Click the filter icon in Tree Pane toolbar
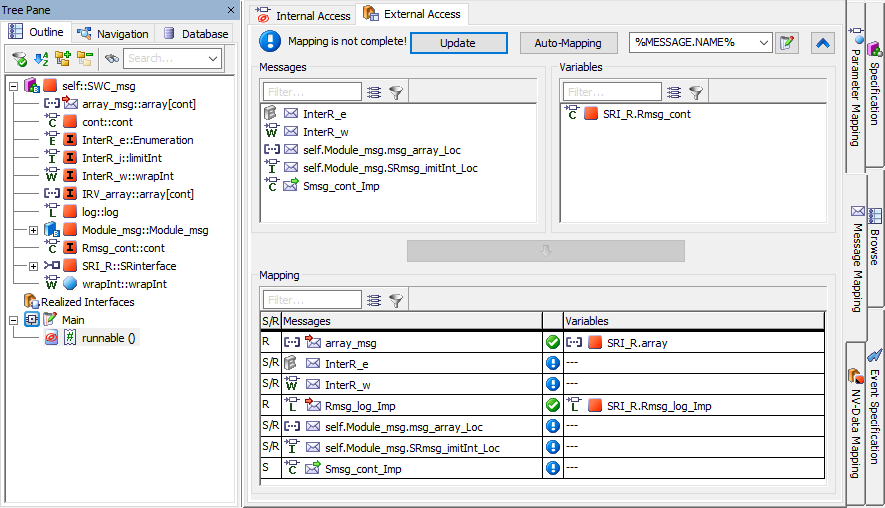This screenshot has width=885, height=508. 19,58
